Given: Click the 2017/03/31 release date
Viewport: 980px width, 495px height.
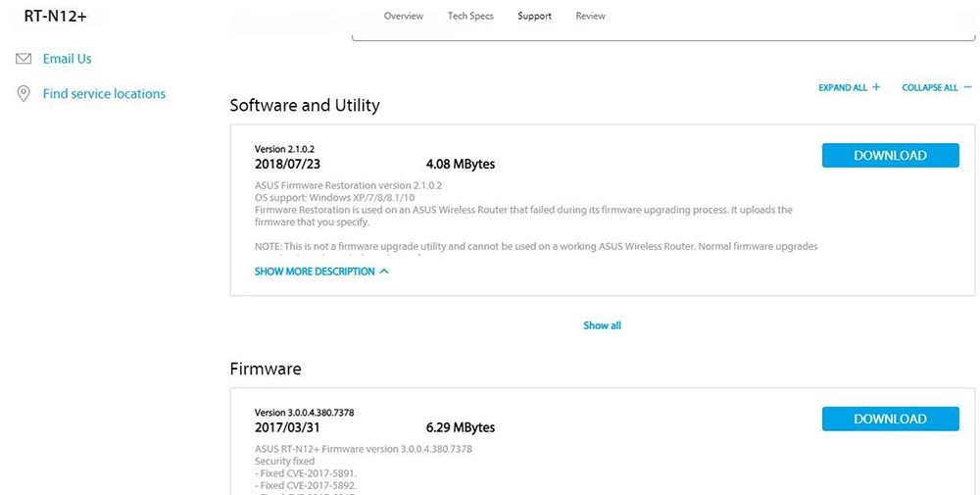Looking at the screenshot, I should [287, 428].
